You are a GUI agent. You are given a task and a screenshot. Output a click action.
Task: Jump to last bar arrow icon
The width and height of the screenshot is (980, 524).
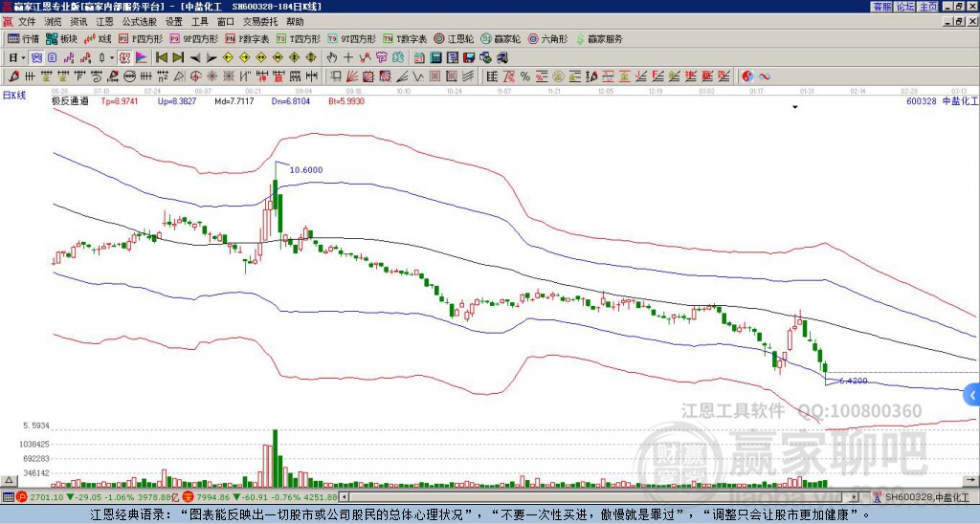coord(178,58)
